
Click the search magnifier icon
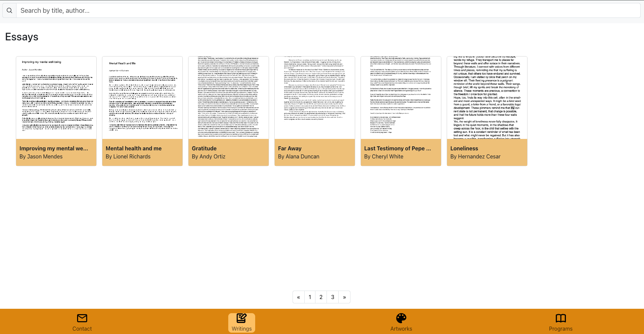click(x=9, y=10)
